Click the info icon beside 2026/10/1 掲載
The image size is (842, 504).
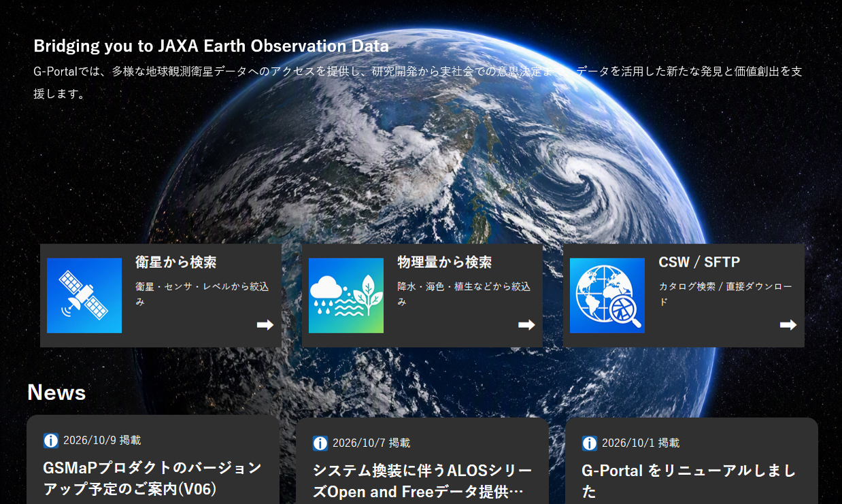(x=590, y=443)
